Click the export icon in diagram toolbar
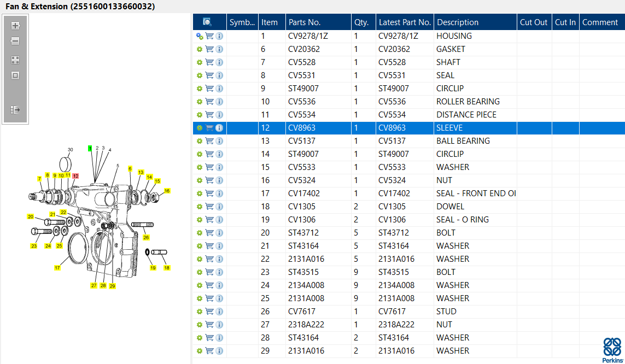Viewport: 625px width, 364px height. pos(15,110)
